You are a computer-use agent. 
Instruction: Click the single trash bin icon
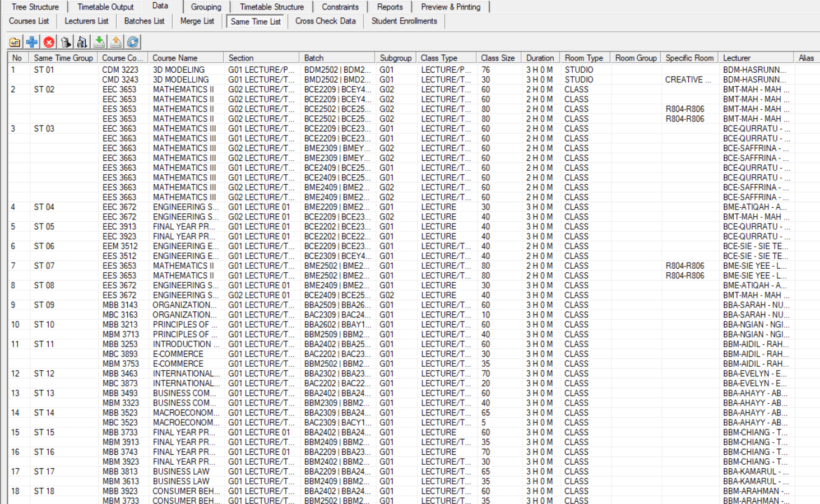pos(66,42)
